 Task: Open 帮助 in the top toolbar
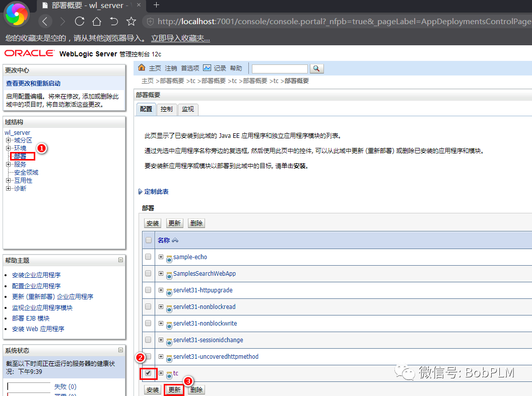point(236,68)
